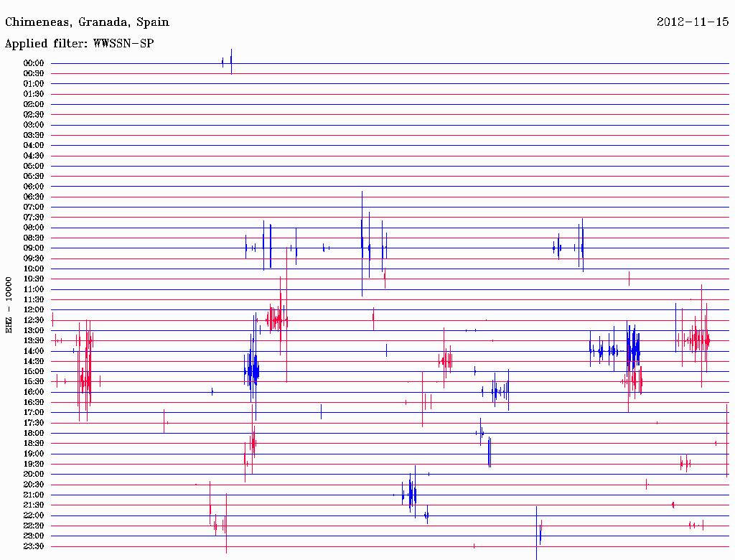Click the '08:30' time label
This screenshot has width=735, height=560.
point(34,238)
